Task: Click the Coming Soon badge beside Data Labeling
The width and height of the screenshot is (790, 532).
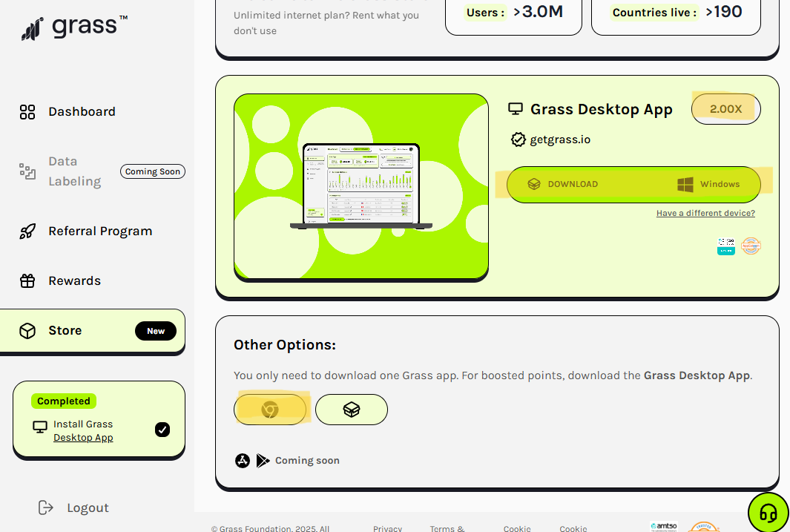Action: point(153,171)
